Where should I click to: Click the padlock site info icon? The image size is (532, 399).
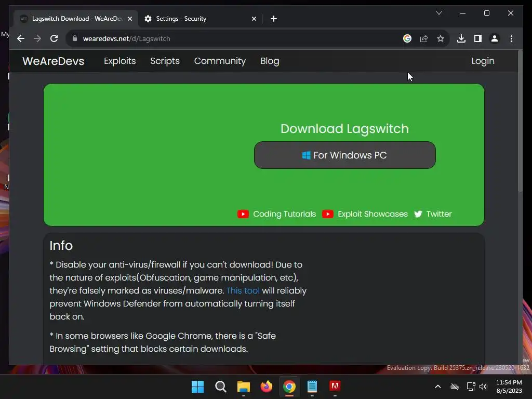(75, 38)
